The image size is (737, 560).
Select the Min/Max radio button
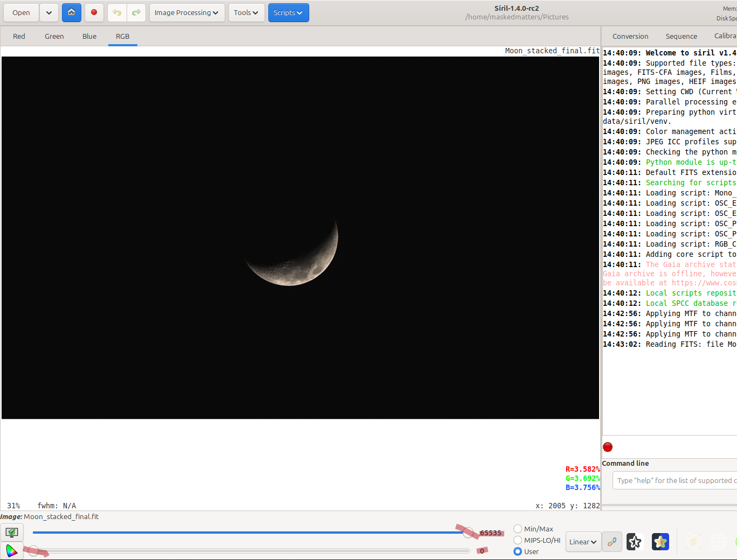[518, 529]
